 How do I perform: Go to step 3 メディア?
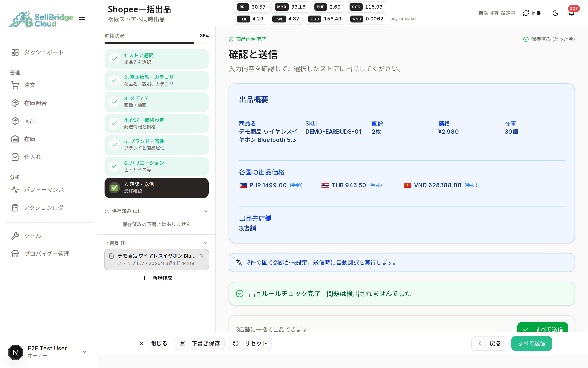click(156, 102)
